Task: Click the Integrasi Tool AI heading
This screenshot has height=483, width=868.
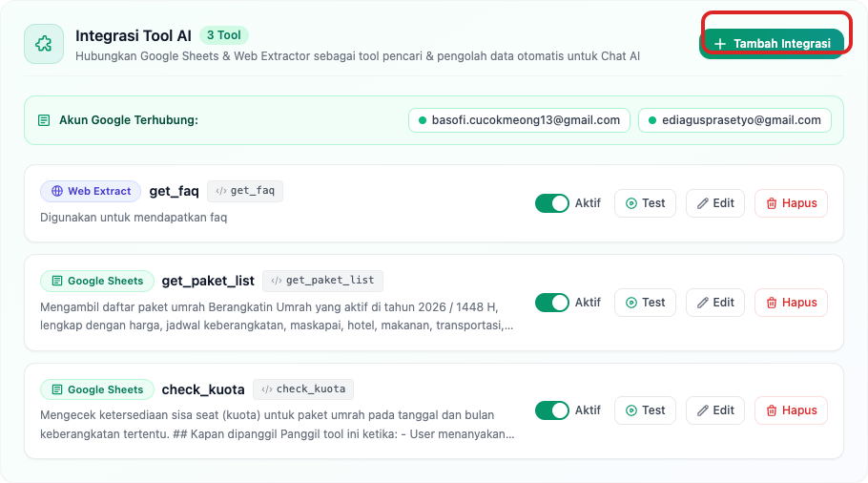Action: (x=134, y=35)
